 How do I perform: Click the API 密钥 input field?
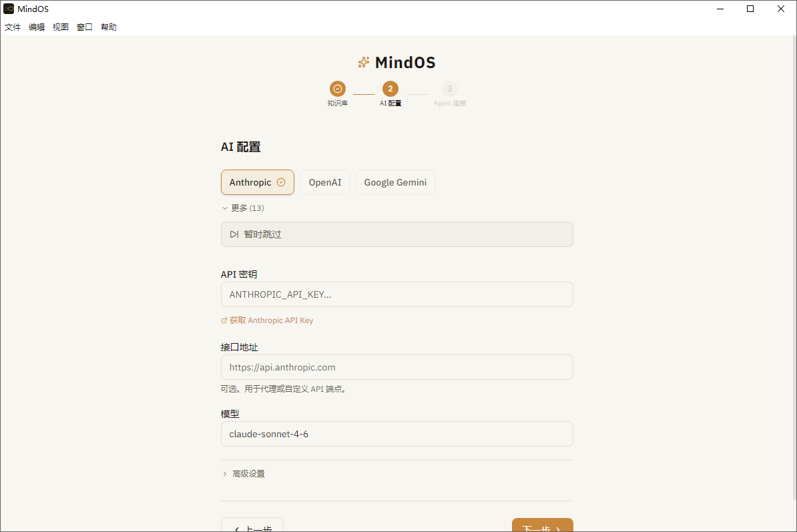(x=396, y=294)
